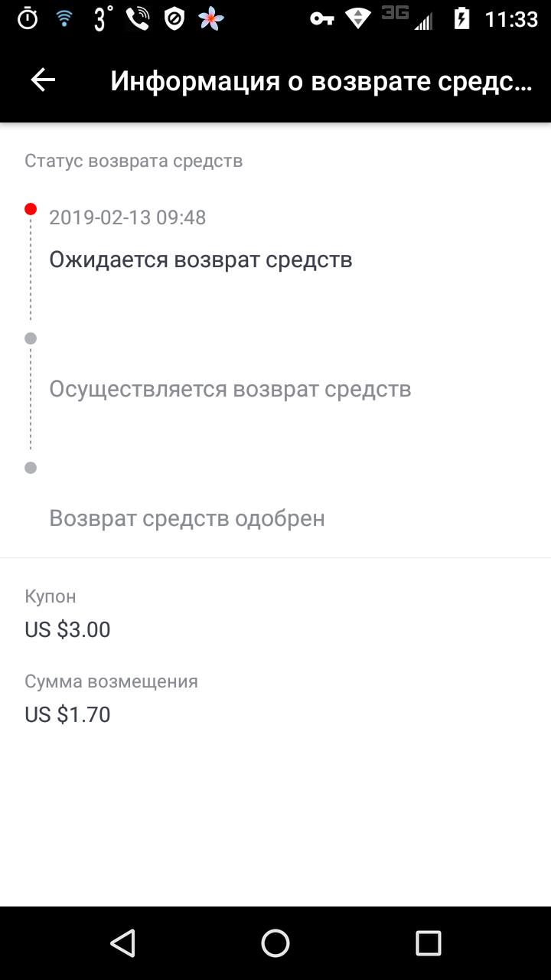Tap the red timeline status dot
The image size is (551, 980).
[31, 209]
